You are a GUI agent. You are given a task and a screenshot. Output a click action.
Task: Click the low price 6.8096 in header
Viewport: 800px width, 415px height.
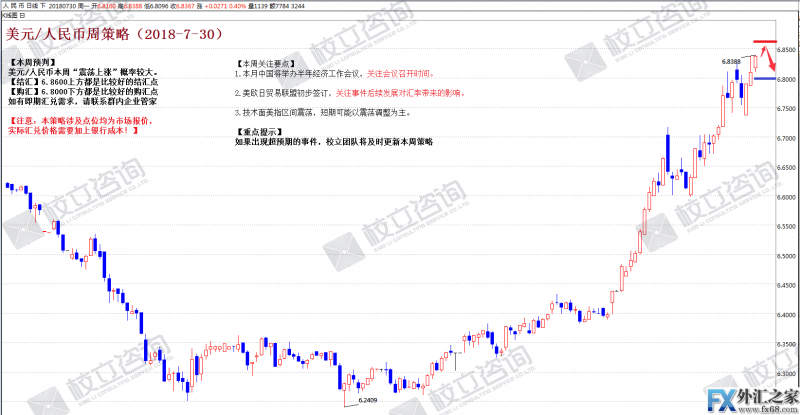(159, 6)
